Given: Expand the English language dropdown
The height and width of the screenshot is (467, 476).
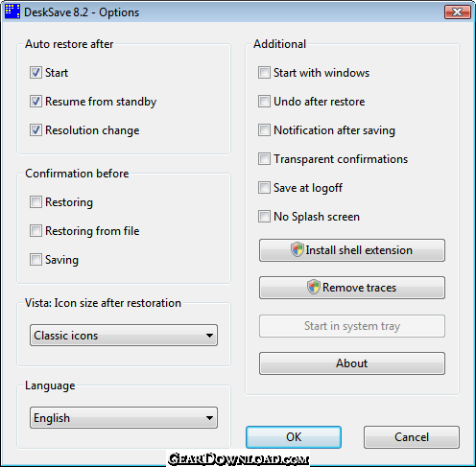Looking at the screenshot, I should [x=124, y=418].
